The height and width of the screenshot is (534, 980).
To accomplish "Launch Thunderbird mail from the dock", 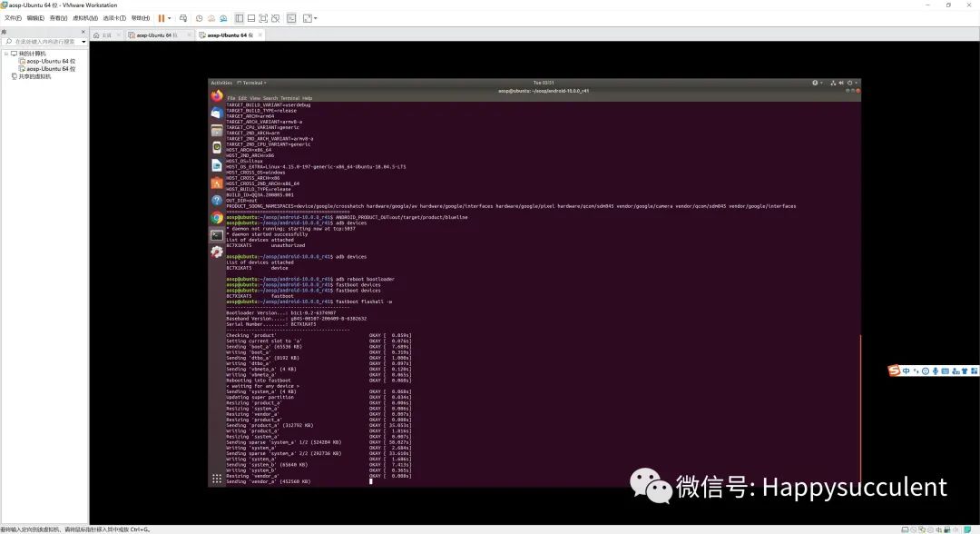I will (217, 114).
